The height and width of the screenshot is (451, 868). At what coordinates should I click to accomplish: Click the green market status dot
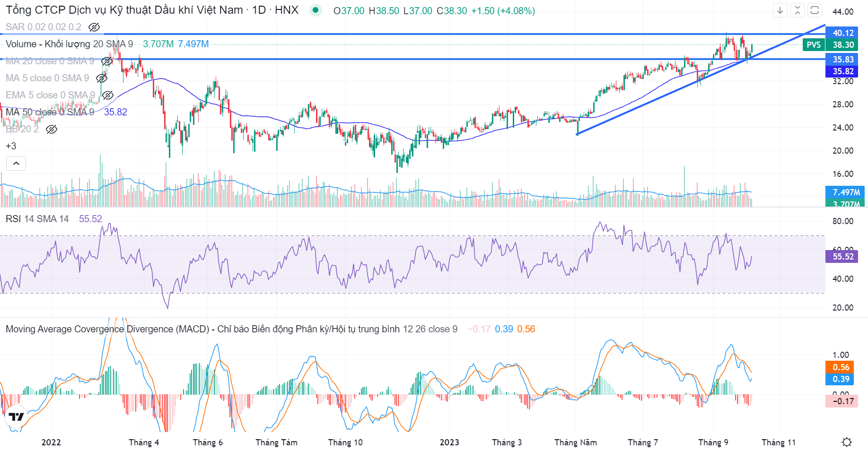tap(316, 10)
